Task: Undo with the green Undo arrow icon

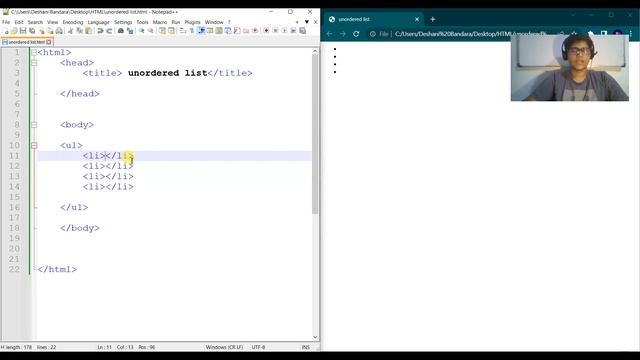Action: point(100,31)
